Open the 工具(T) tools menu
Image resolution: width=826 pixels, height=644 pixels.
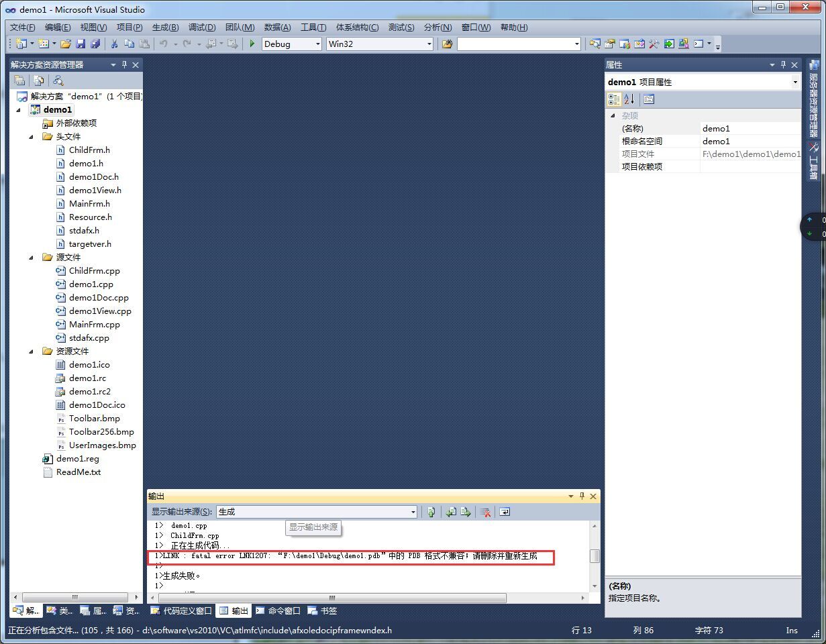click(x=313, y=28)
